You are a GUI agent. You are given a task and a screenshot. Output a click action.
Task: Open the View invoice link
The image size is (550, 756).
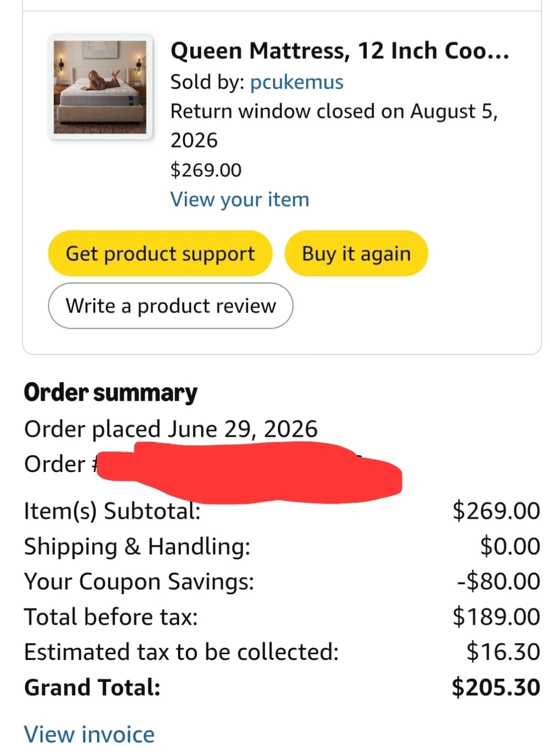click(x=89, y=734)
